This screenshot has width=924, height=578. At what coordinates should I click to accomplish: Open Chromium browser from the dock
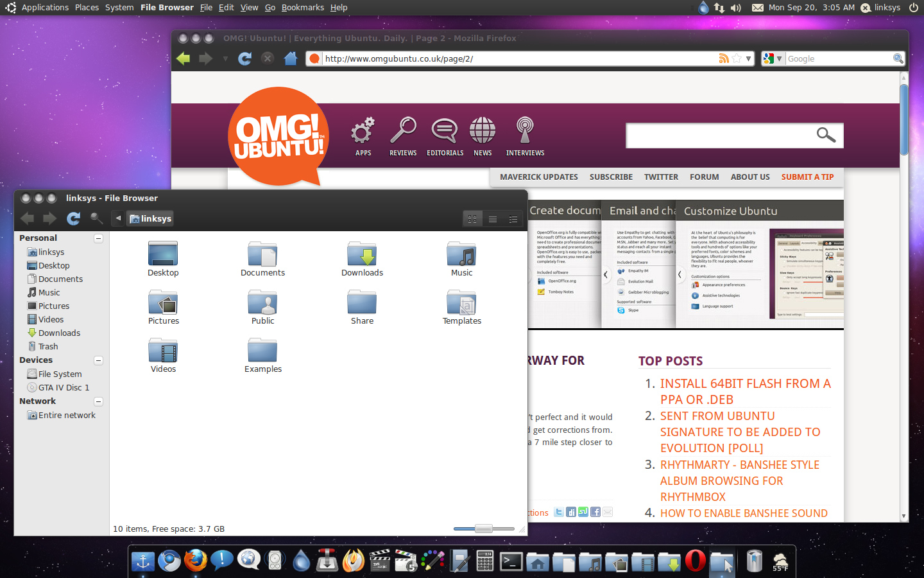pyautogui.click(x=169, y=561)
